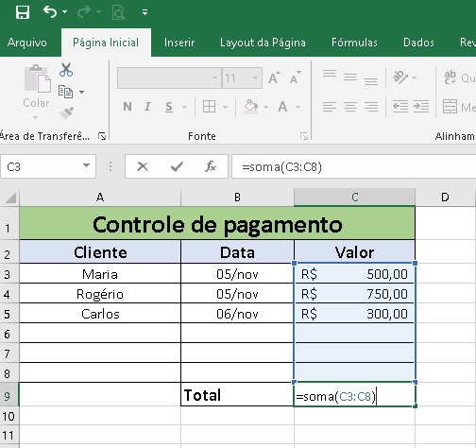The width and height of the screenshot is (476, 448).
Task: Open Fonte group dialog launcher
Action: pos(304,136)
